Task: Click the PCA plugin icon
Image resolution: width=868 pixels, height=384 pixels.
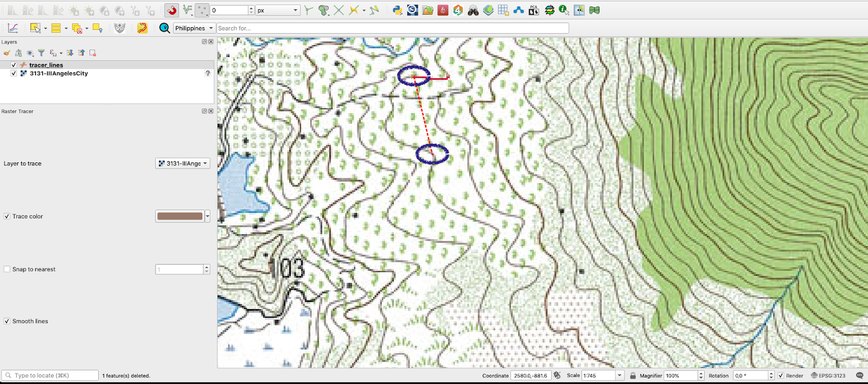Action: (534, 10)
